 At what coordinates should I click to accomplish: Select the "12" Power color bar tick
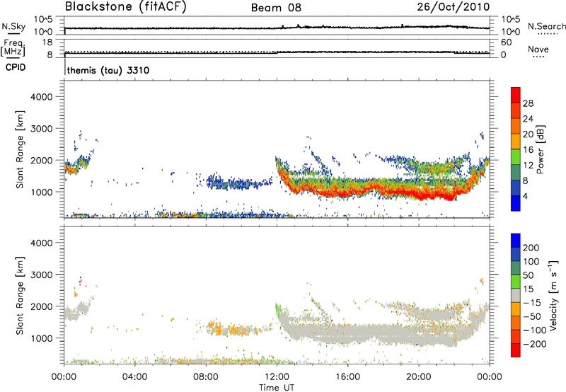pos(528,166)
